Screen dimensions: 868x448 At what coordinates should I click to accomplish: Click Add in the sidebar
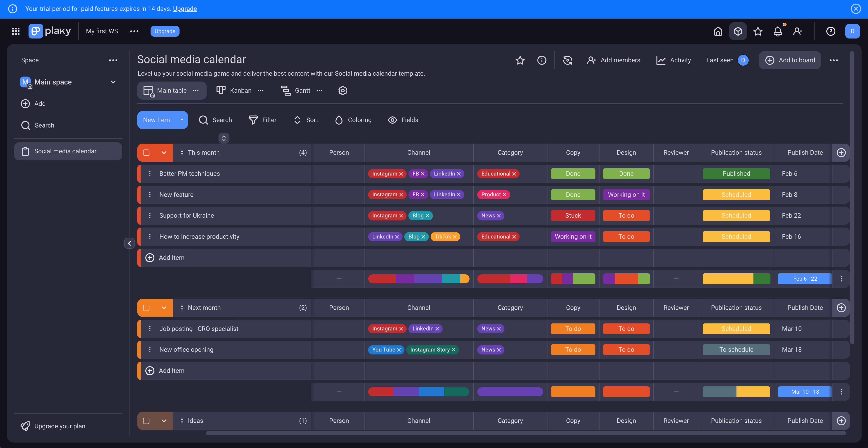(x=33, y=104)
